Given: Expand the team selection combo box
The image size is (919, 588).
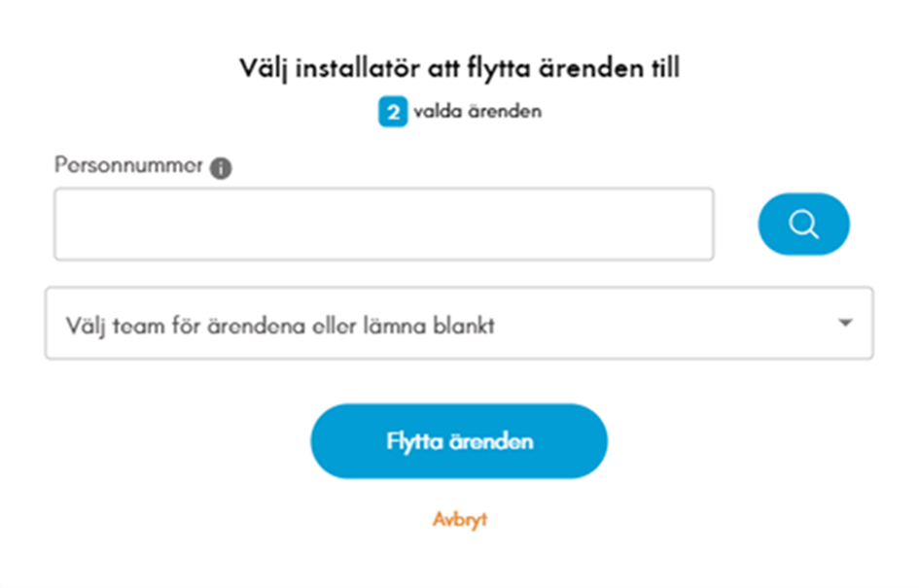Looking at the screenshot, I should (458, 323).
